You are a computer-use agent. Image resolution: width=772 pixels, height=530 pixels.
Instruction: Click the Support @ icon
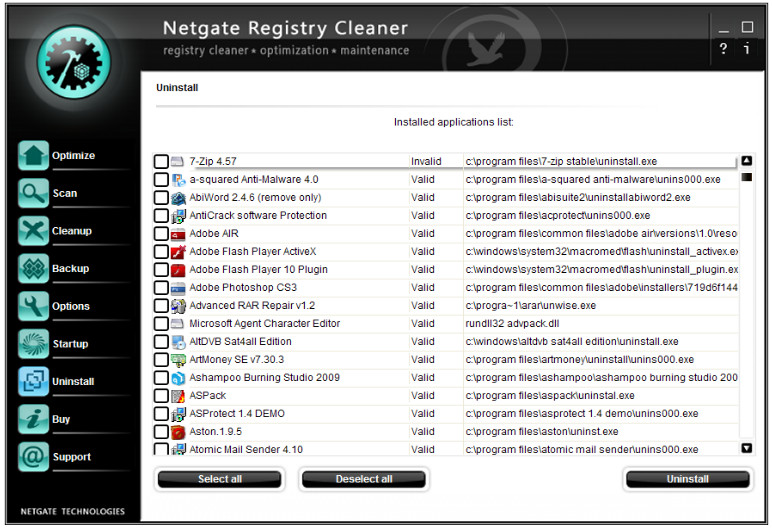[33, 457]
